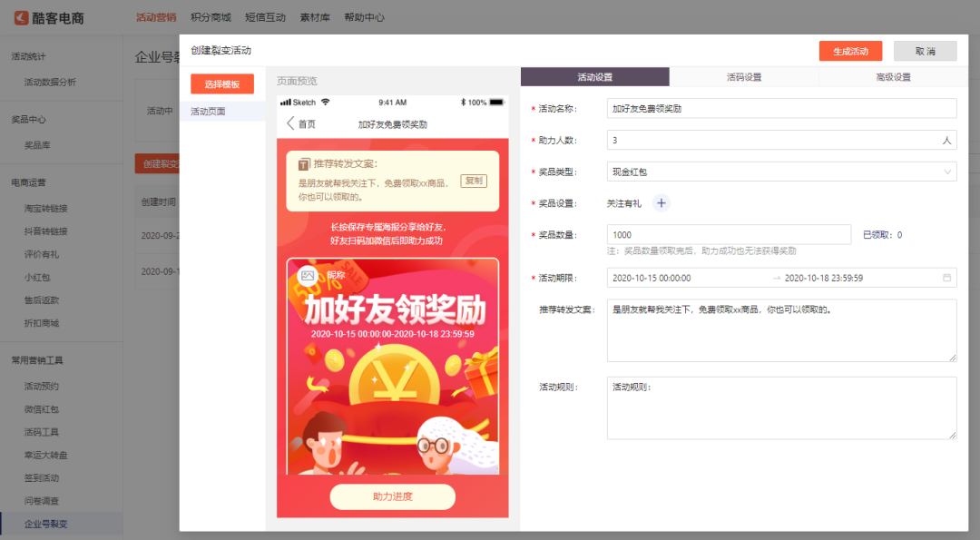Image resolution: width=980 pixels, height=540 pixels.
Task: Click the 助力进度 button in preview
Action: coord(393,496)
